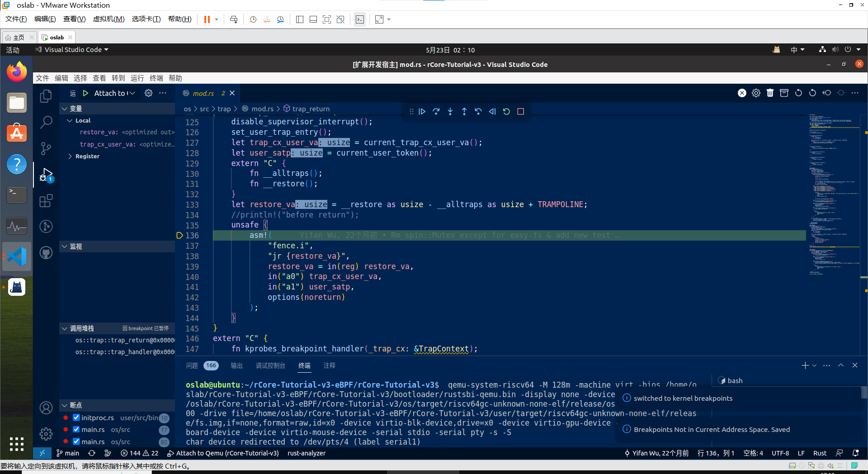Step back in debug toolbar
The height and width of the screenshot is (474, 868).
(x=478, y=111)
